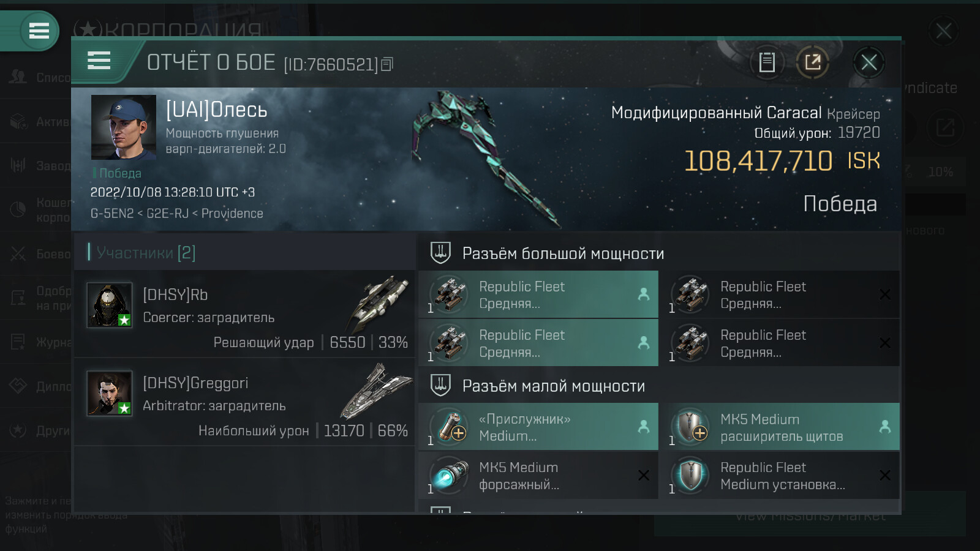Select MK5 Medium форсажный module
The width and height of the screenshot is (980, 551).
click(538, 475)
